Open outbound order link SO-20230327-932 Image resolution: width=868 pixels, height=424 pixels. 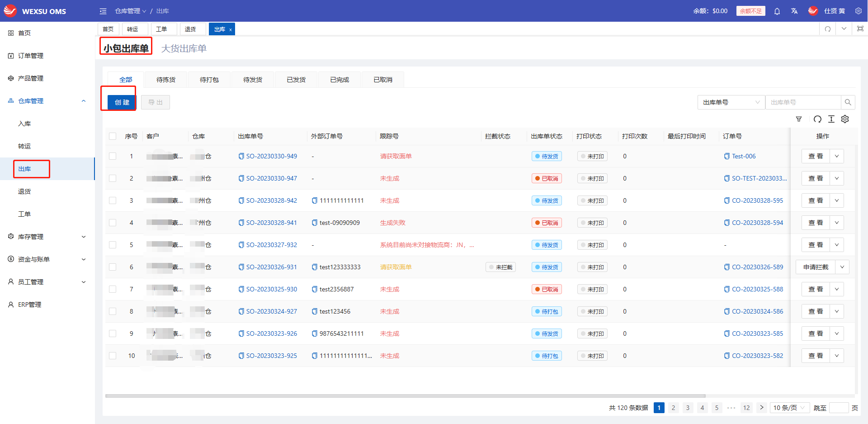(x=271, y=245)
